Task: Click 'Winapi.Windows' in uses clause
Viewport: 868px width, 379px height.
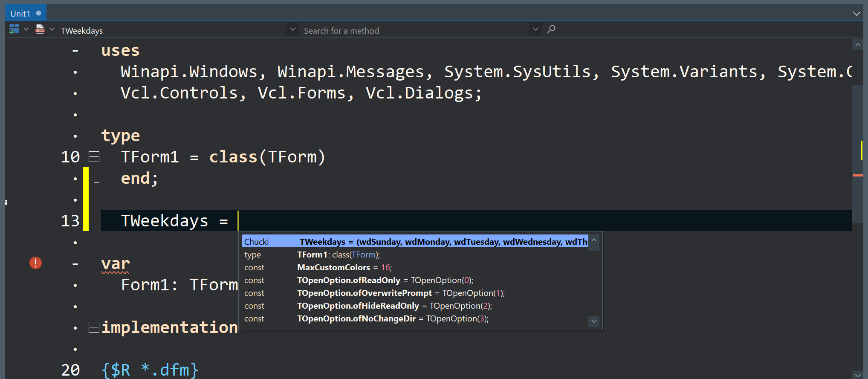Action: click(189, 72)
